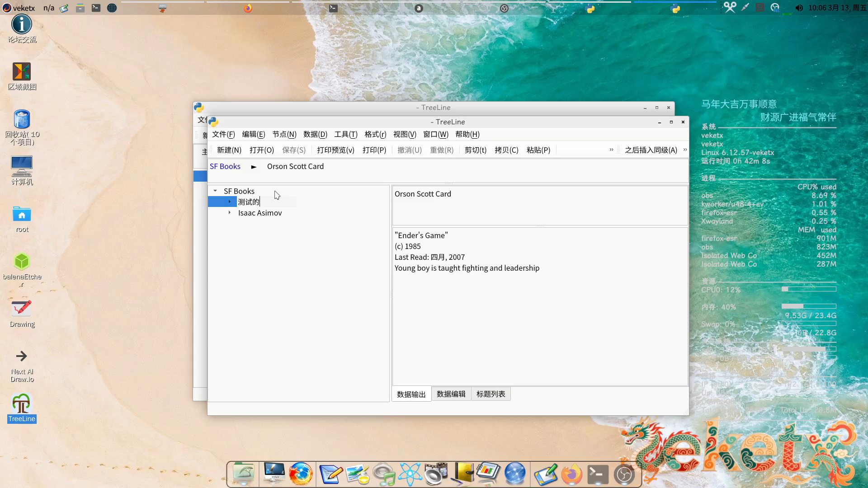Viewport: 868px width, 488px height.
Task: Expand the 测试的 node arrow
Action: pos(230,202)
